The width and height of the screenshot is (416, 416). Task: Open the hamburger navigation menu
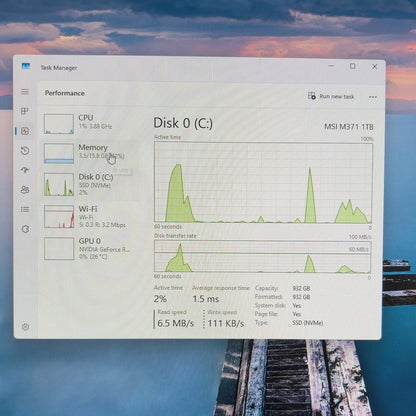click(x=25, y=92)
